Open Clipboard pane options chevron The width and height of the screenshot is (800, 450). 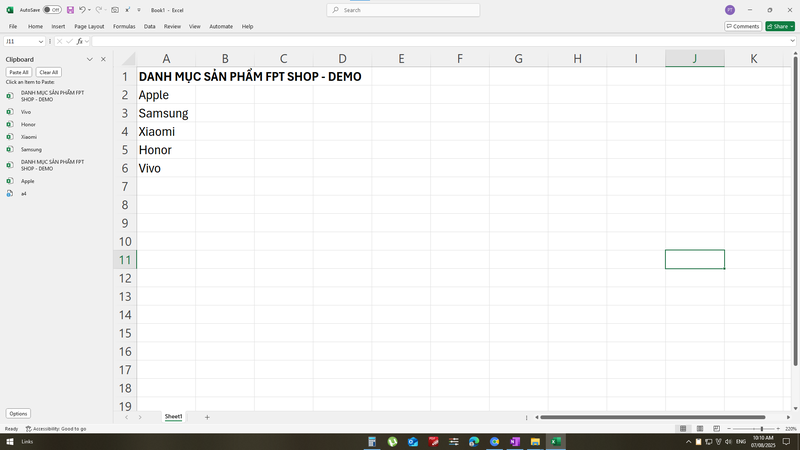90,60
